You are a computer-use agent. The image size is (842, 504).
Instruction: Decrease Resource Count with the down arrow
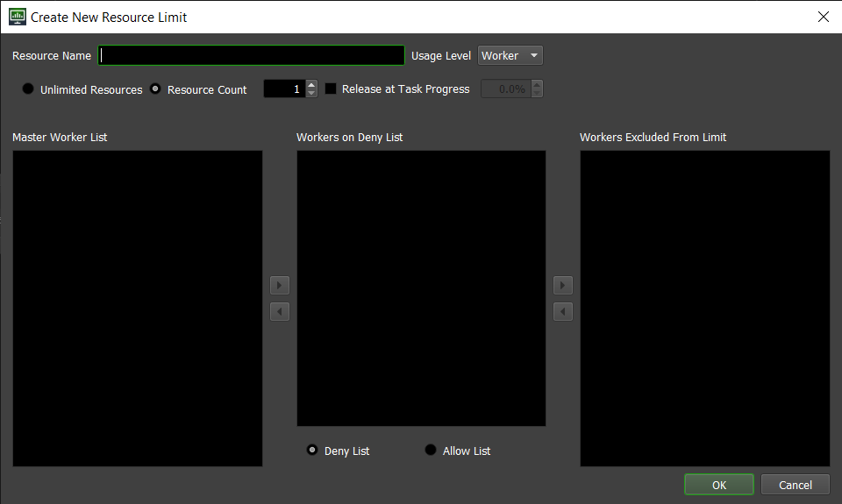(x=311, y=93)
